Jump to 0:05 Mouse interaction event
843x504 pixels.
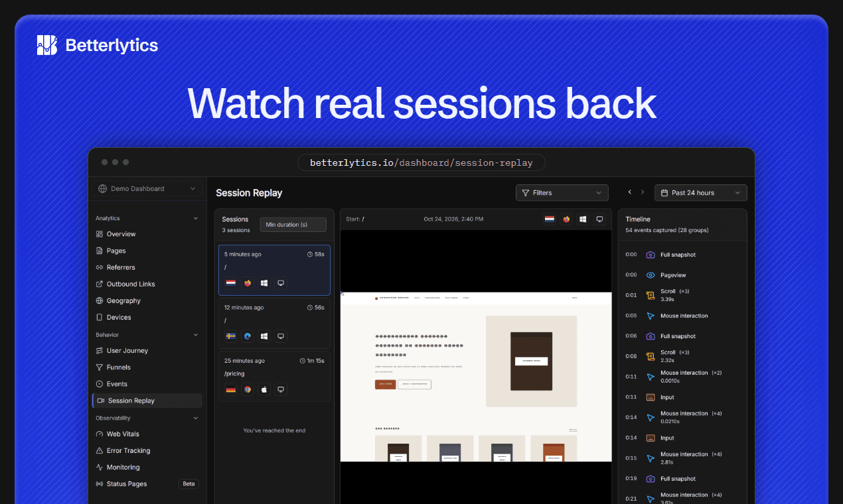[682, 316]
